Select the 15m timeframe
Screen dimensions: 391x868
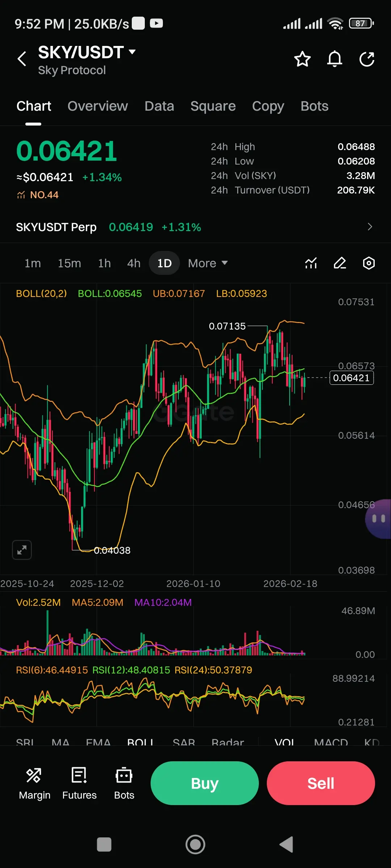70,263
